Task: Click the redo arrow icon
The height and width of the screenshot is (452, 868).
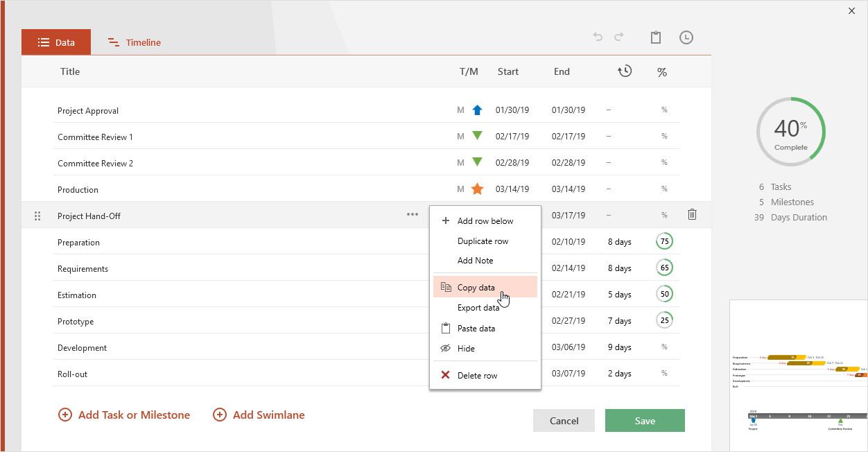Action: pos(619,37)
